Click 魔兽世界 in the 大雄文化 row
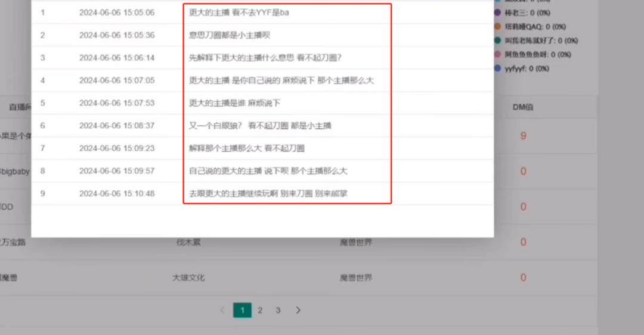The width and height of the screenshot is (644, 335). 355,278
